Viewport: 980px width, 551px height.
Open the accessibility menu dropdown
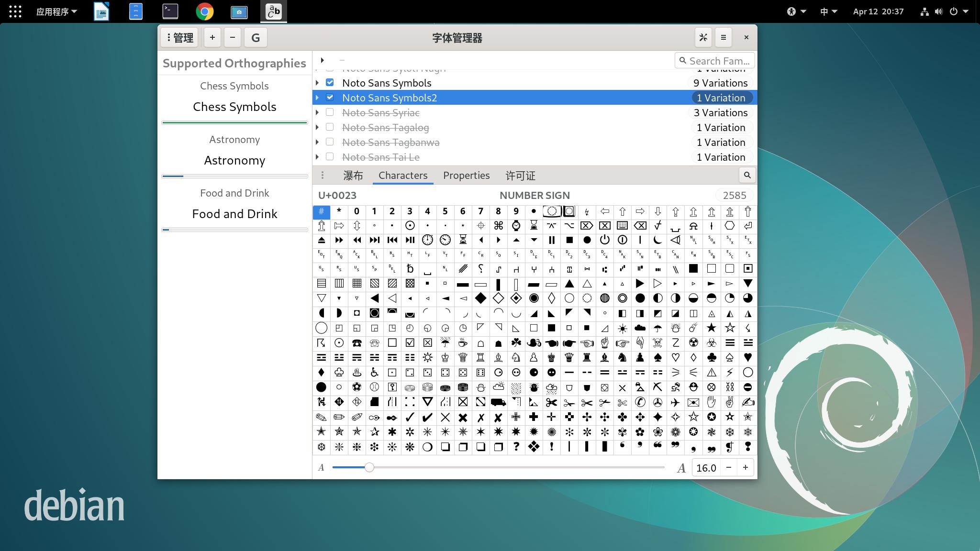point(796,11)
